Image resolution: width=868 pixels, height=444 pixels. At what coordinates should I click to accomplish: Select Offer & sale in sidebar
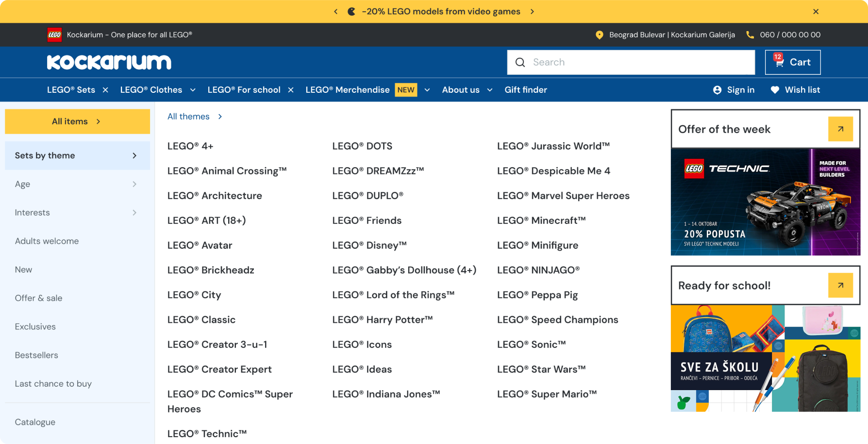pos(38,298)
